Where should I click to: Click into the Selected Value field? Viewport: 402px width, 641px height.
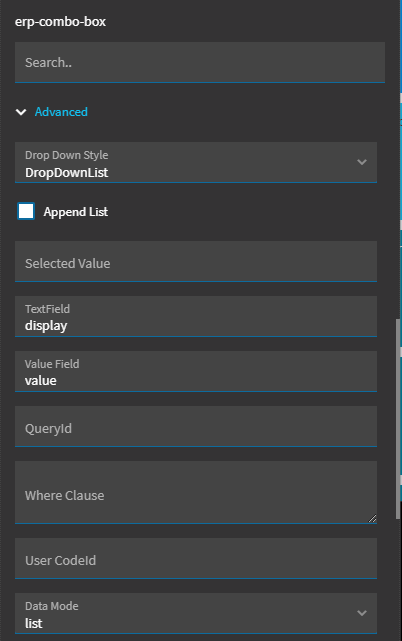point(196,261)
